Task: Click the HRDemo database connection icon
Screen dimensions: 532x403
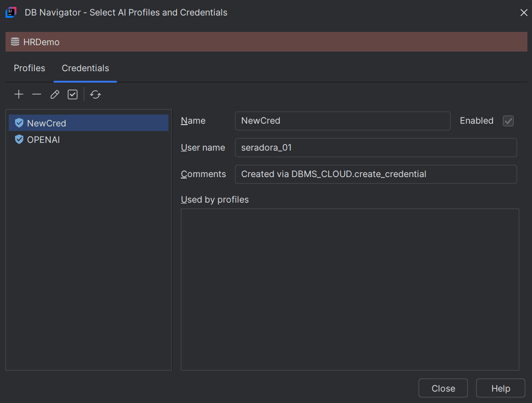Action: tap(15, 42)
